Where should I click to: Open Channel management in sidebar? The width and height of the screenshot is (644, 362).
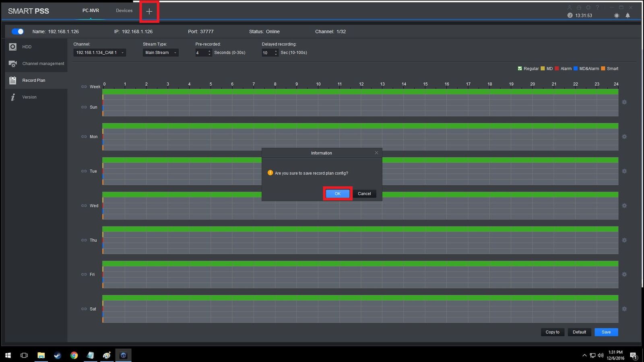point(43,64)
